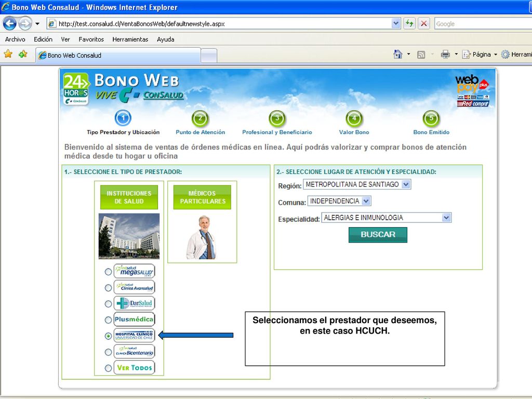Click the Print icon
The image size is (532, 399).
click(x=445, y=54)
